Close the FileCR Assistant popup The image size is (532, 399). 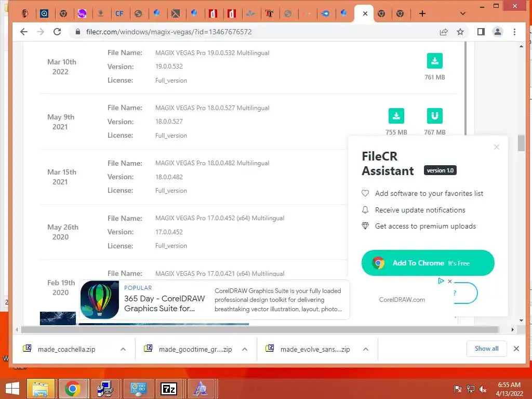coord(496,147)
